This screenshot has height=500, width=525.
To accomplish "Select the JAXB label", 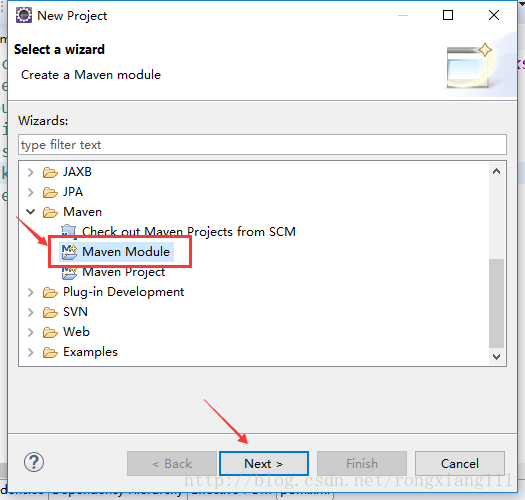I will coord(77,172).
